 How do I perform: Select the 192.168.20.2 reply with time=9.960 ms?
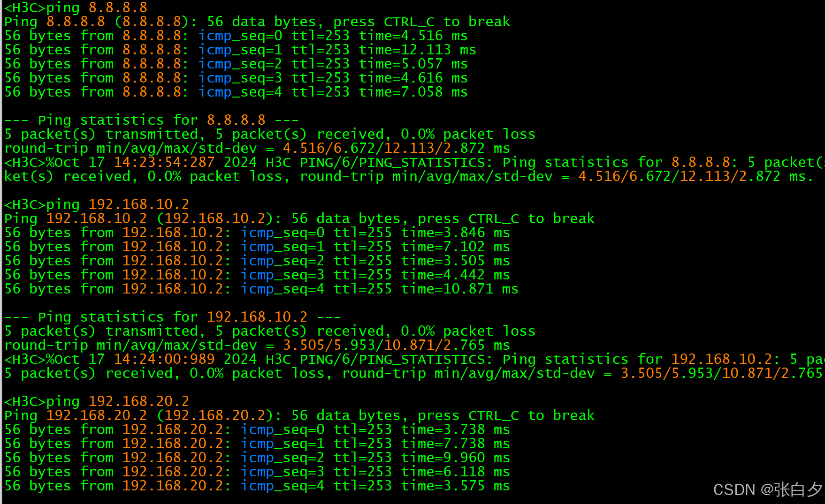coord(257,458)
